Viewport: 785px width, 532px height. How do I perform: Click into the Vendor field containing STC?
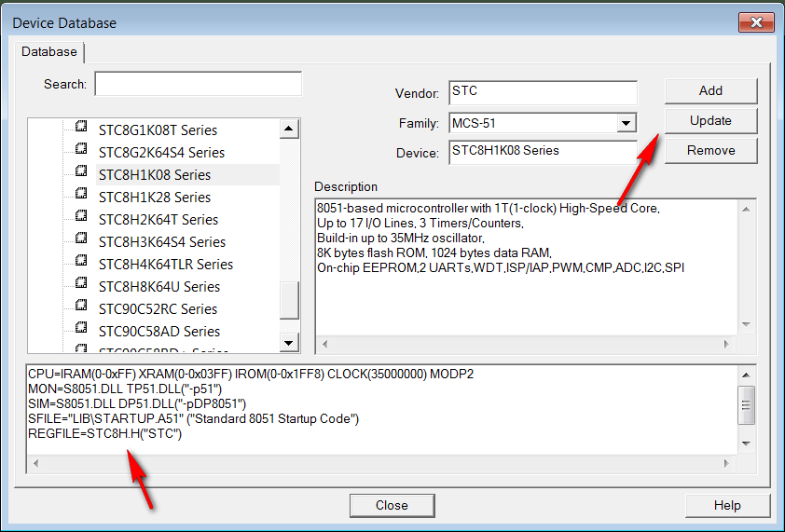[x=544, y=92]
